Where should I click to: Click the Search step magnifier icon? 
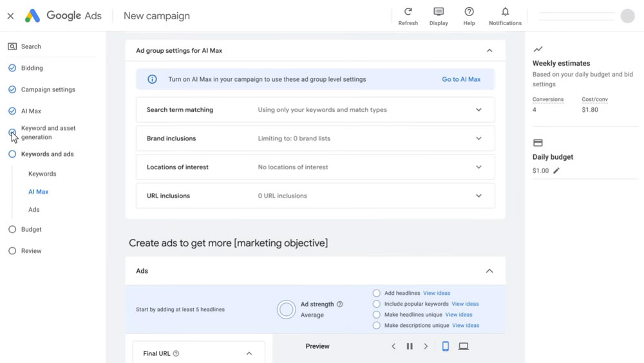(x=12, y=46)
